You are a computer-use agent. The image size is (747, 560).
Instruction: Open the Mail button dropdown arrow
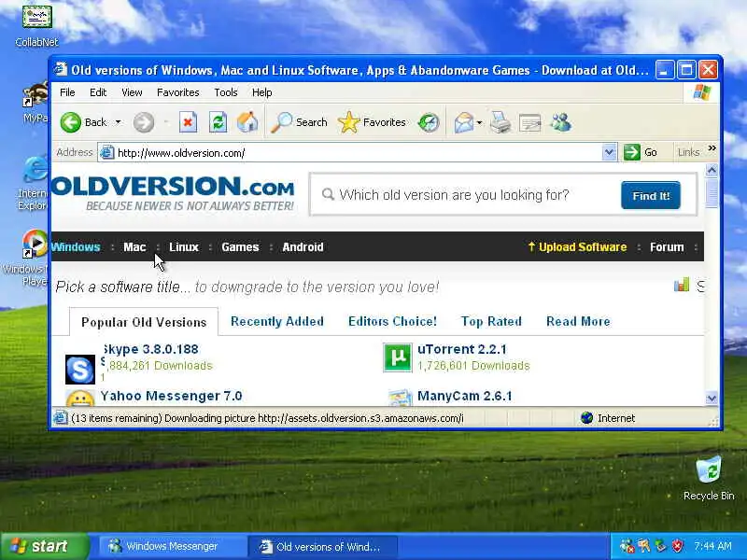(479, 123)
